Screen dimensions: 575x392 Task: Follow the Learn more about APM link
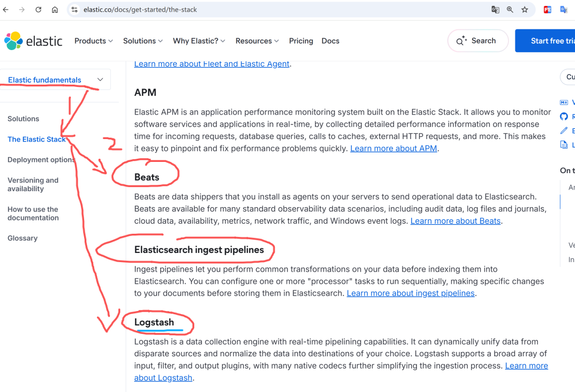[393, 149]
